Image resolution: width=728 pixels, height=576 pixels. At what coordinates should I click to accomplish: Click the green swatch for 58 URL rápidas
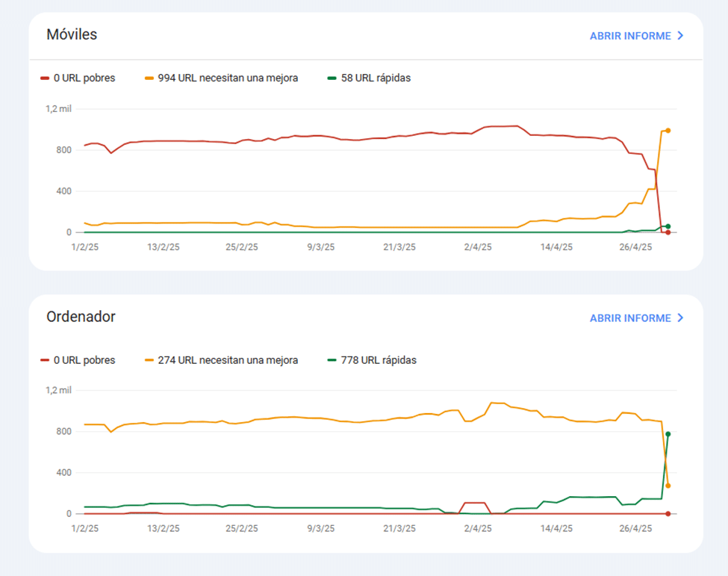332,78
